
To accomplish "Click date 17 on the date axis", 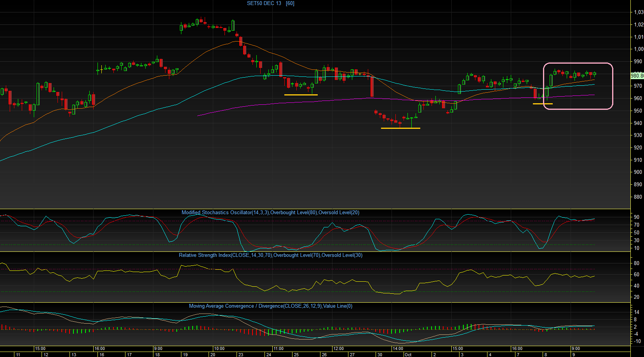I will pyautogui.click(x=129, y=355).
